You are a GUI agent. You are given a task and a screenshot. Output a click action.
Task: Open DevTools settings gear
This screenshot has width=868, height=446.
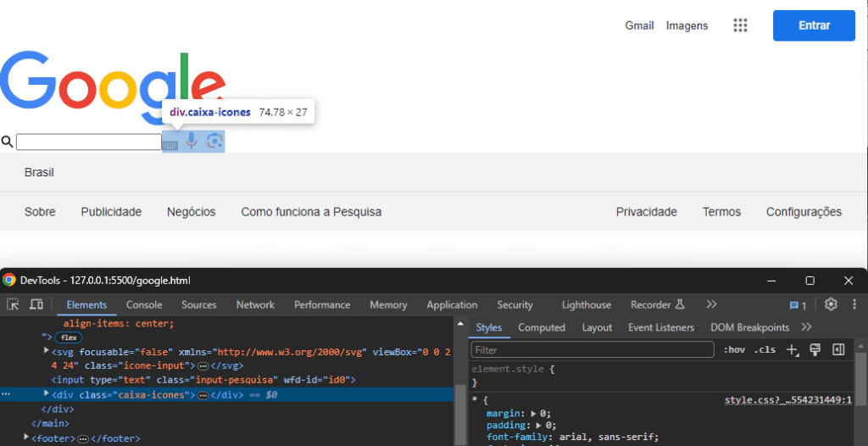(x=831, y=304)
